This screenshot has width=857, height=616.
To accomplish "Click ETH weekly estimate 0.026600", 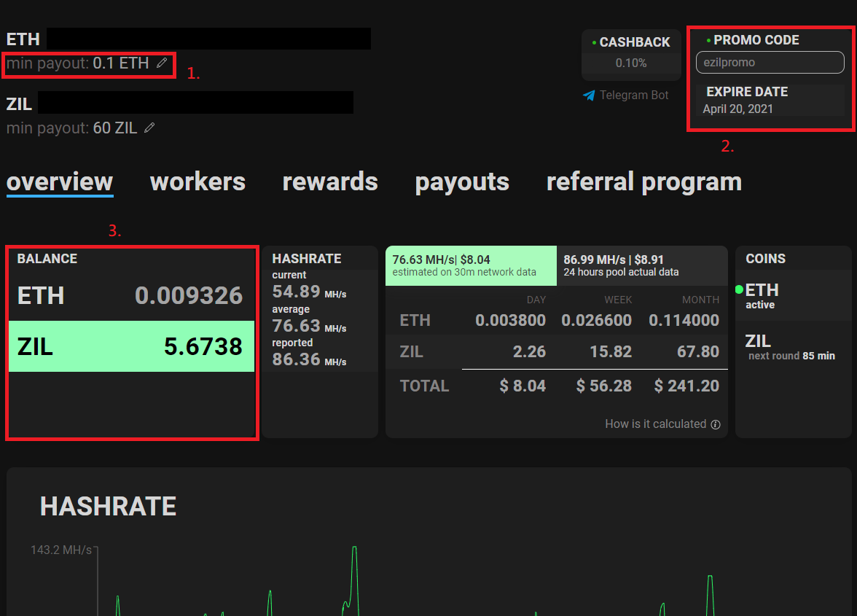I will (x=596, y=320).
